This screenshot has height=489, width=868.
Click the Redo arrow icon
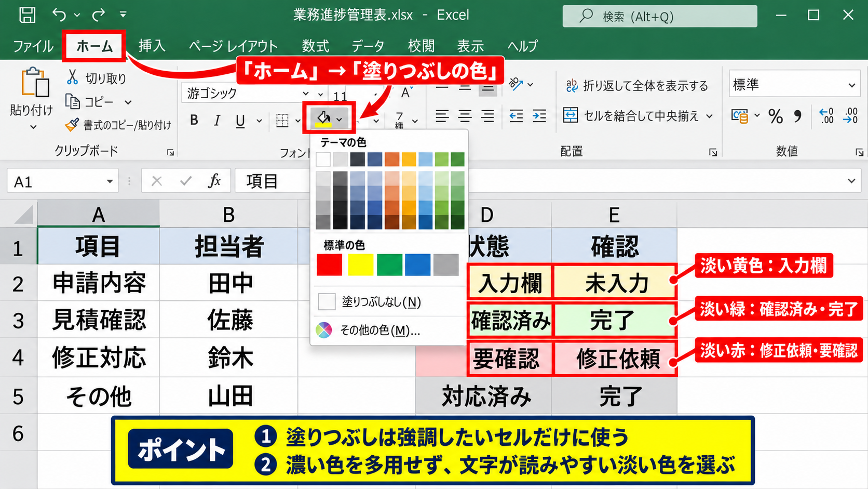(98, 15)
